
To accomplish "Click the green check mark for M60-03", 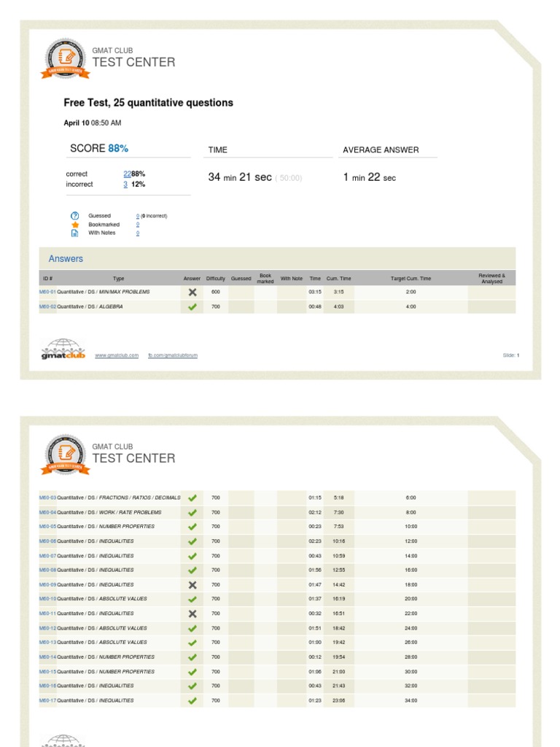I will [192, 498].
